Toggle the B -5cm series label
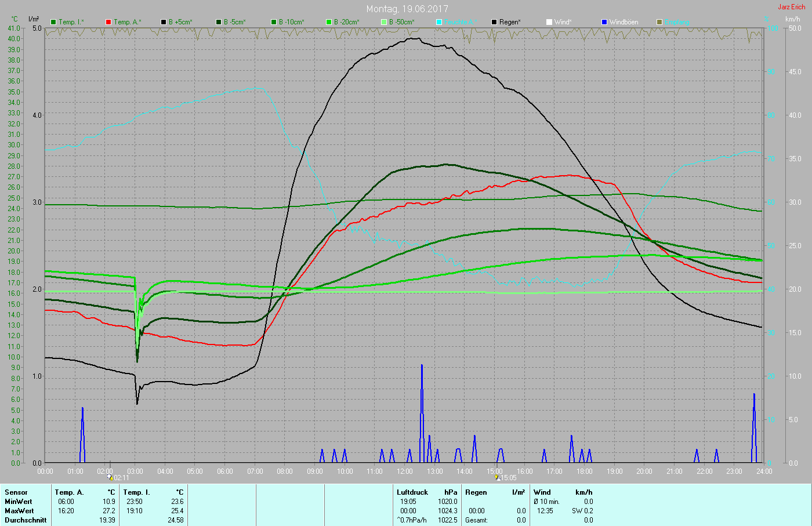Screen dimensions: 812x526 click(x=234, y=22)
